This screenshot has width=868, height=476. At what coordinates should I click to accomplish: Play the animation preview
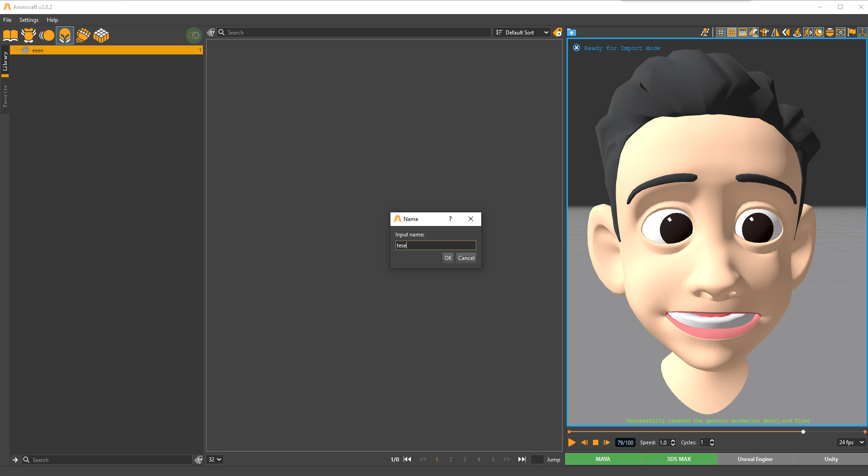(x=572, y=442)
